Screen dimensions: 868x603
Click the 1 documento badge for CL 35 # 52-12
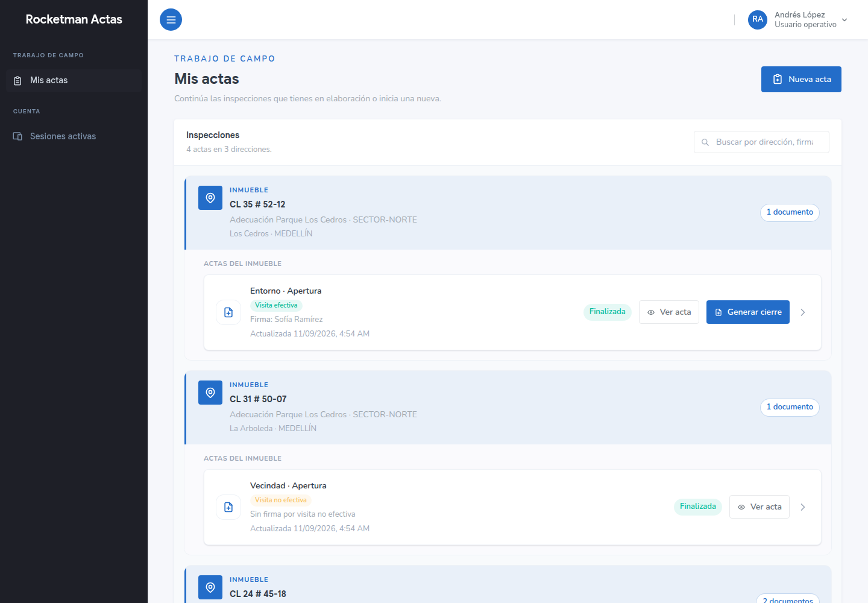tap(790, 212)
